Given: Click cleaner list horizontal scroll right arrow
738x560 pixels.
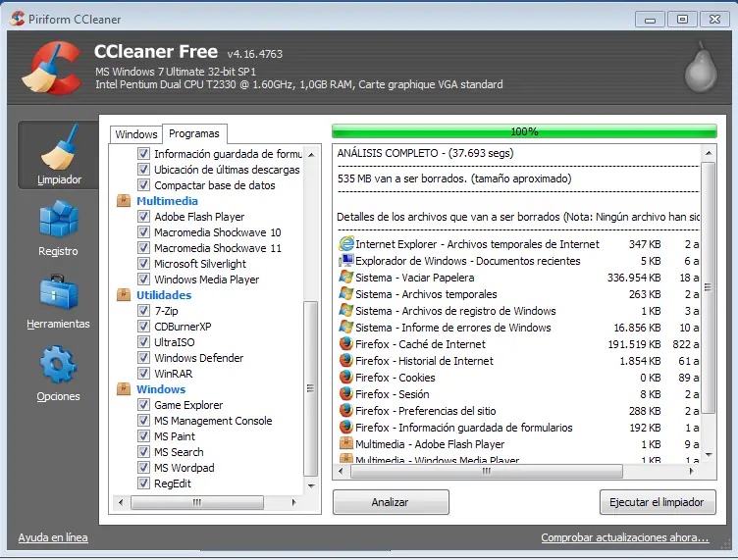Looking at the screenshot, I should 293,502.
